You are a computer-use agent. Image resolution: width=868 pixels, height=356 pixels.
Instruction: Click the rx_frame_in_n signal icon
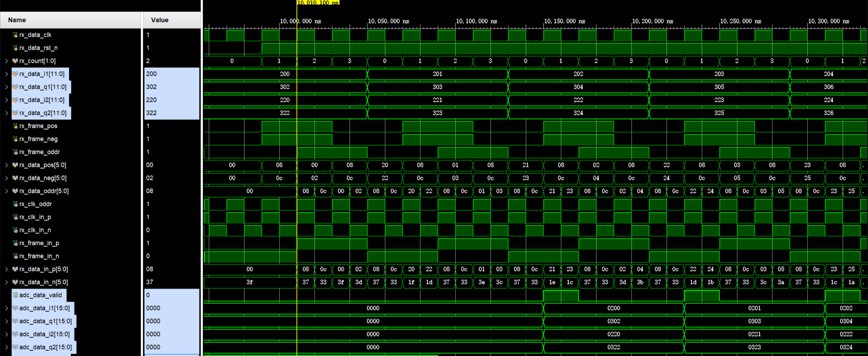[15, 256]
